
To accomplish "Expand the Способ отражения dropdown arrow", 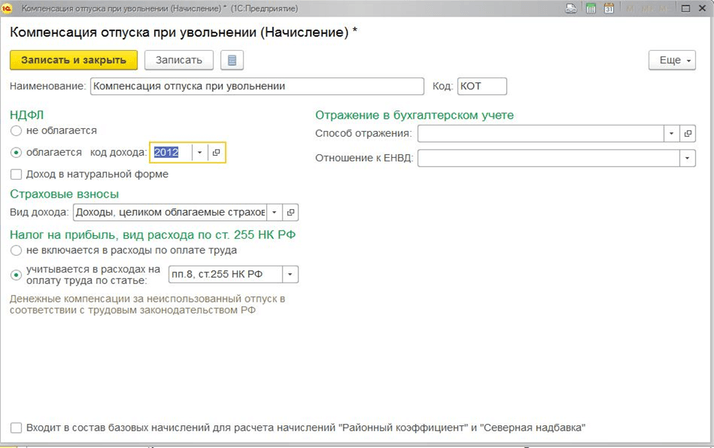I will click(x=669, y=133).
